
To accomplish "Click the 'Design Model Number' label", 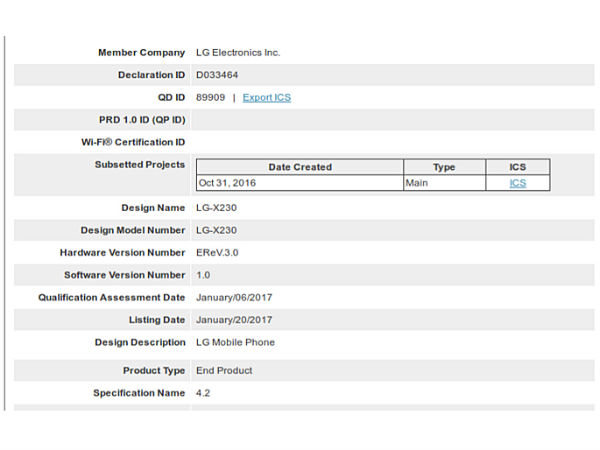I will coord(133,230).
